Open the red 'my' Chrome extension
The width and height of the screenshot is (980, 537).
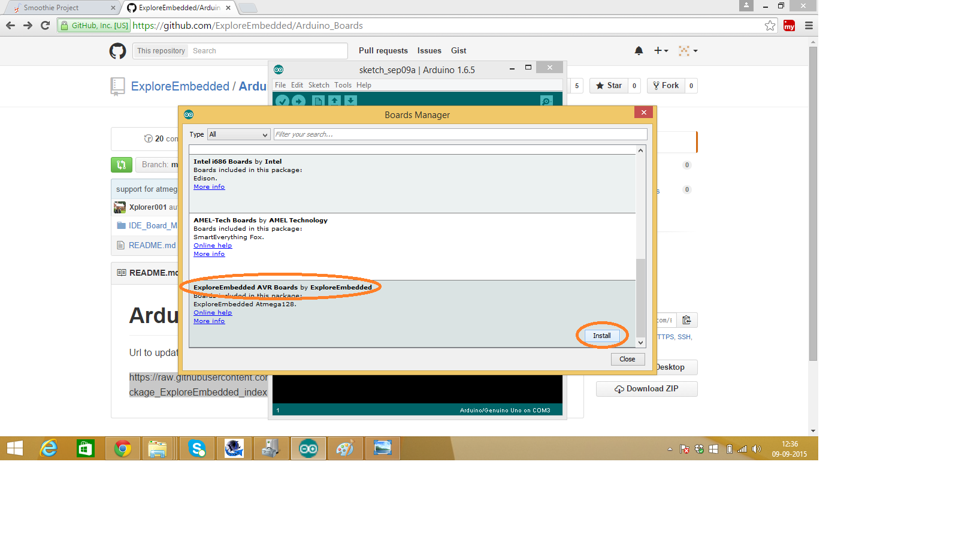point(790,26)
